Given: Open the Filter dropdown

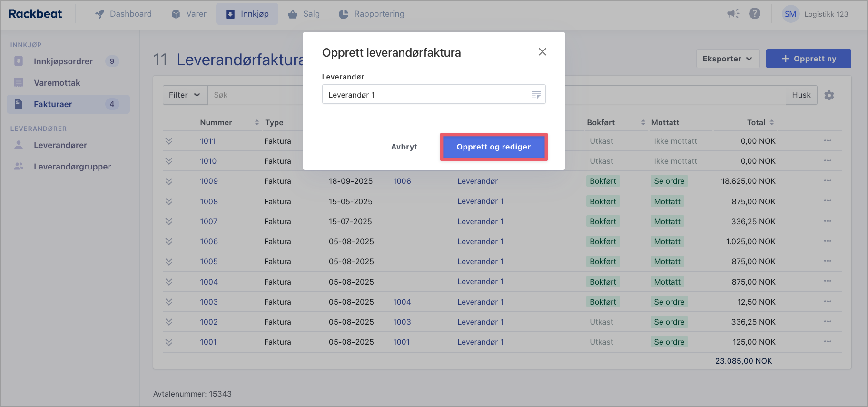Looking at the screenshot, I should [184, 95].
